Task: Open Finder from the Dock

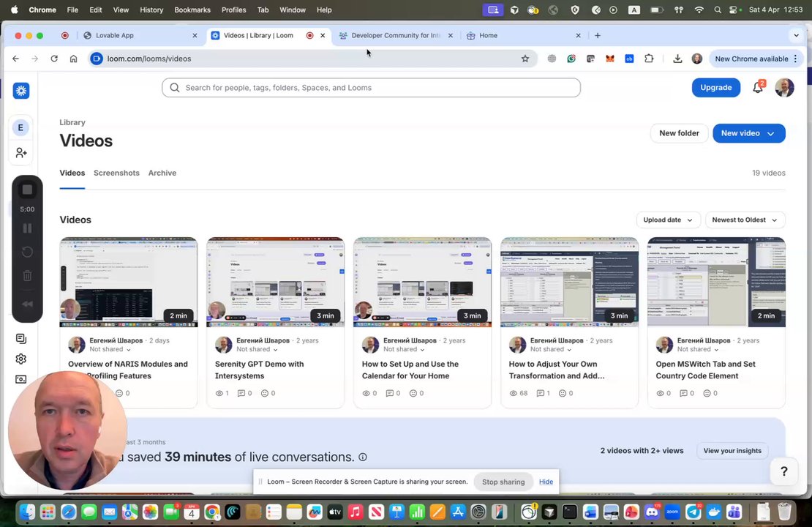Action: [28, 512]
